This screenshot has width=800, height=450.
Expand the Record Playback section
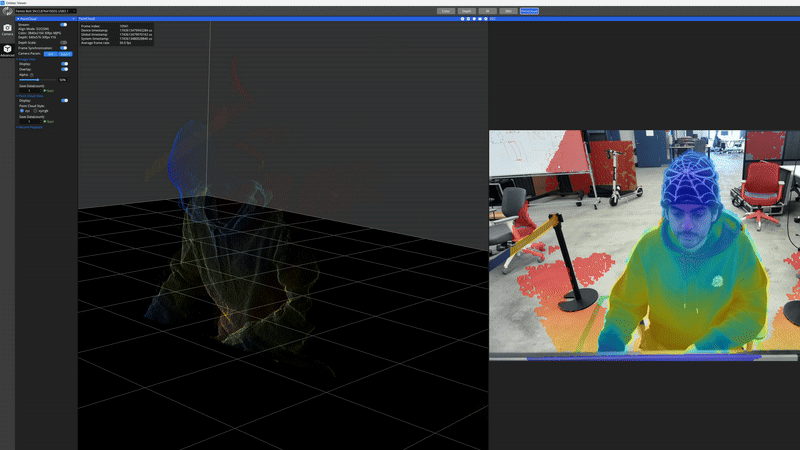tap(30, 128)
